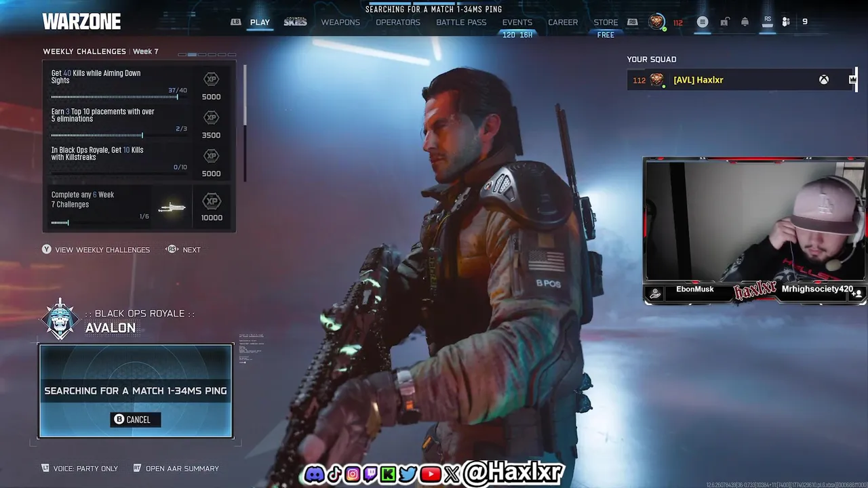This screenshot has width=868, height=488.
Task: Open the social friends icon
Action: pyautogui.click(x=786, y=22)
